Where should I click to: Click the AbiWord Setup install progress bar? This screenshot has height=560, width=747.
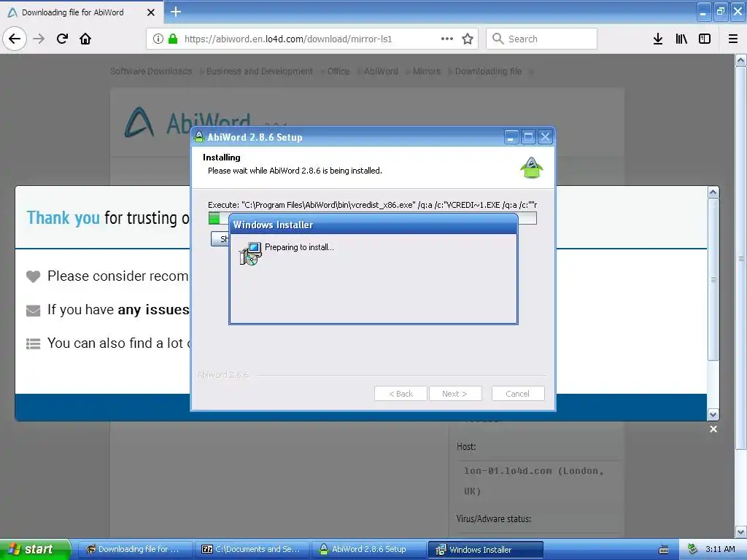point(373,219)
